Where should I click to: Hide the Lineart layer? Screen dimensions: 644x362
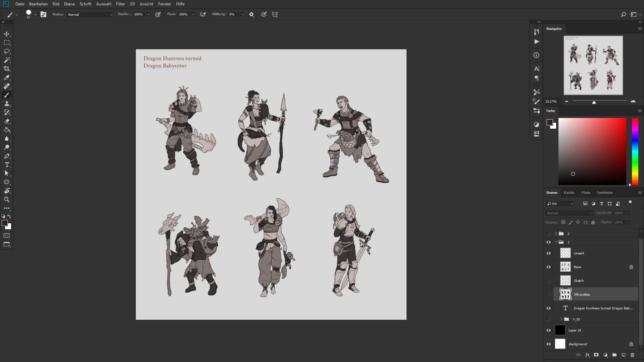coord(548,253)
